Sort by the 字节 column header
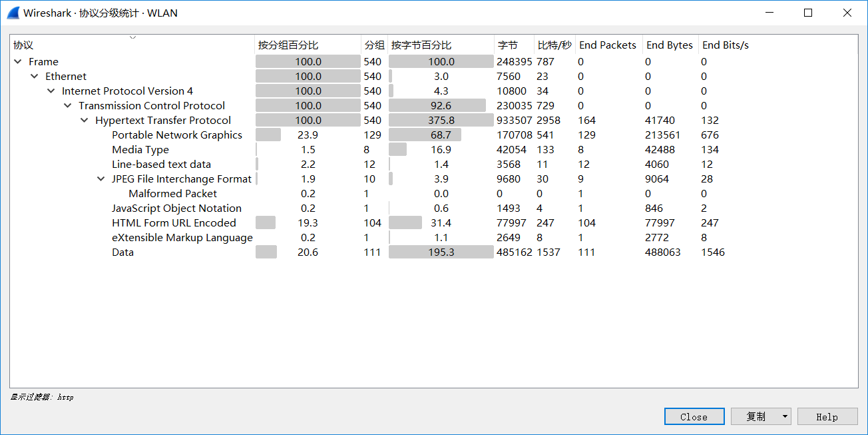This screenshot has width=868, height=435. pyautogui.click(x=515, y=45)
